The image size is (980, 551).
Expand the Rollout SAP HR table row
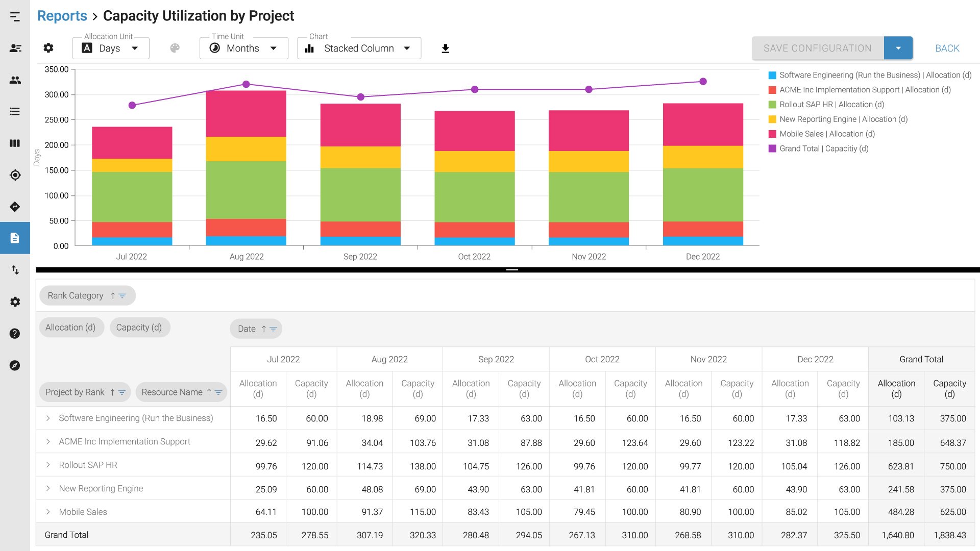coord(48,465)
